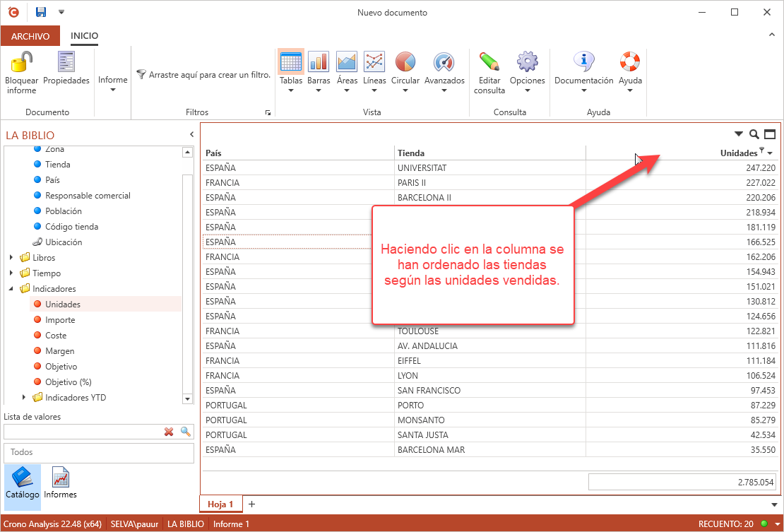This screenshot has height=532, width=784.
Task: Click the Bloquear informe padlock icon
Action: coord(21,62)
